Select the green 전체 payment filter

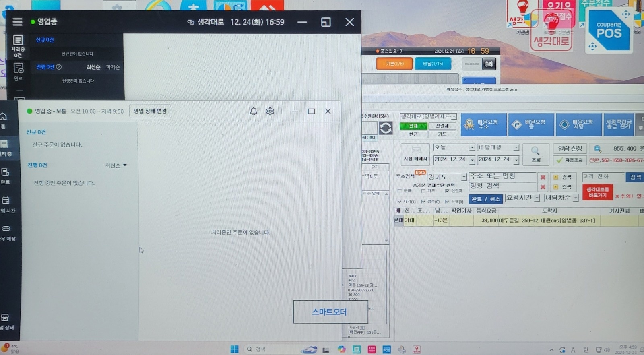click(413, 126)
